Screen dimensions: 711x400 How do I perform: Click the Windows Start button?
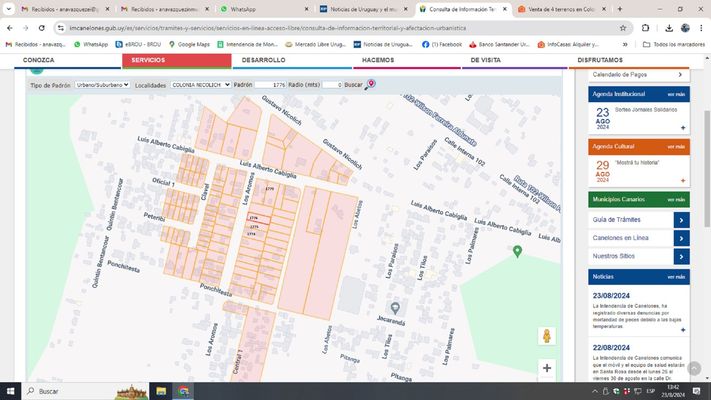(x=10, y=391)
